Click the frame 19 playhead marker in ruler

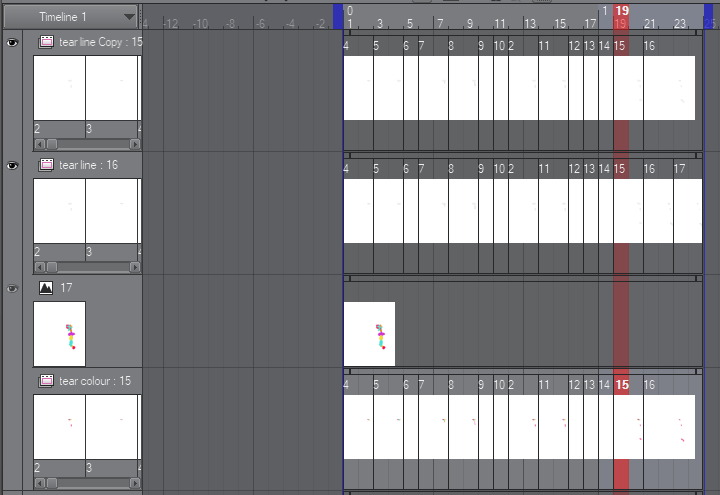coord(622,11)
